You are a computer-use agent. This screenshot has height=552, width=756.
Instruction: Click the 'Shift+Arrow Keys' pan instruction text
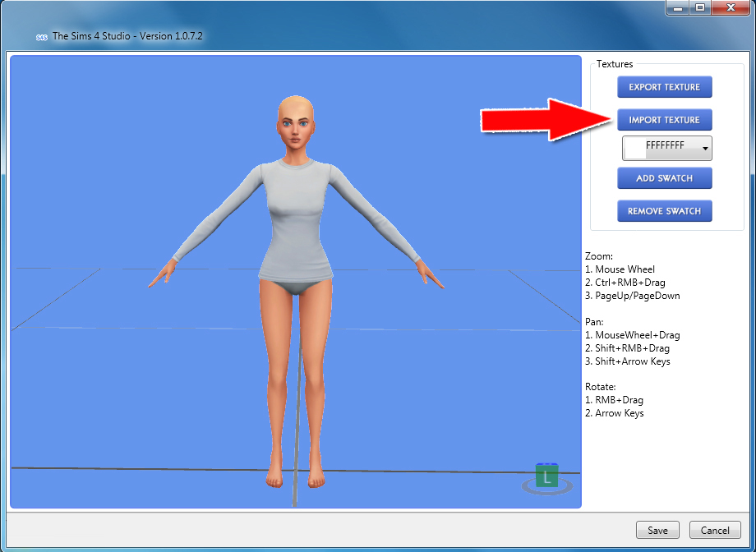[633, 361]
